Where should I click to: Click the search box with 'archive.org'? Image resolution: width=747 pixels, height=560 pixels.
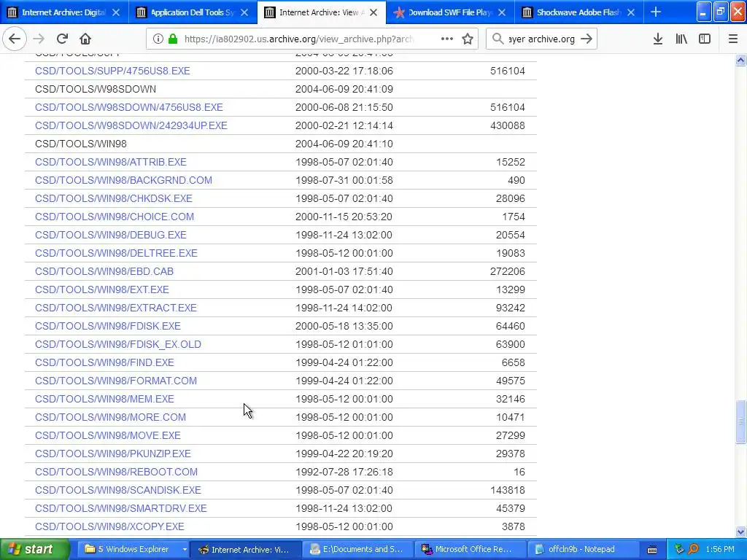click(542, 39)
